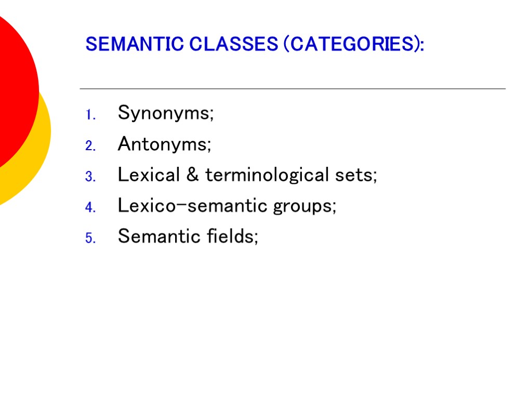This screenshot has height=399, width=532.
Task: Click the horizontal divider line under title
Action: [x=292, y=89]
